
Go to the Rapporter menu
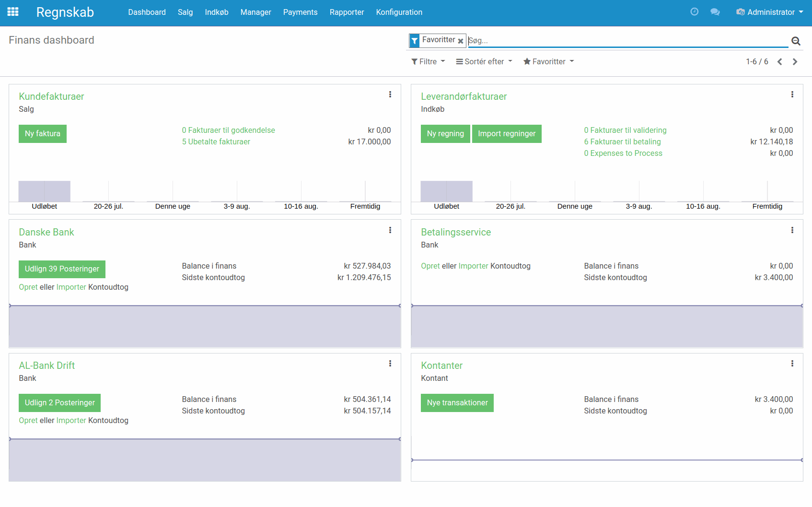click(x=347, y=12)
